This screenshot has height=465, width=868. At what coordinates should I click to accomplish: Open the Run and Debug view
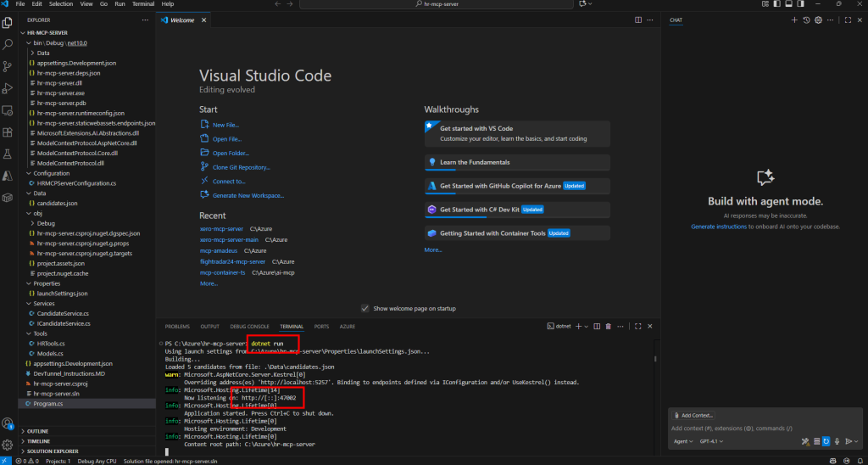coord(8,88)
